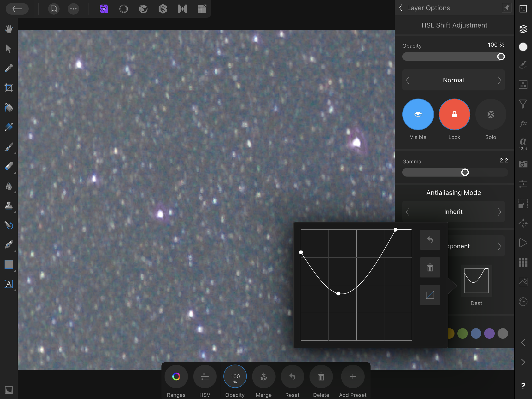Select the Paint Brush tool
Image resolution: width=532 pixels, height=399 pixels.
[9, 147]
